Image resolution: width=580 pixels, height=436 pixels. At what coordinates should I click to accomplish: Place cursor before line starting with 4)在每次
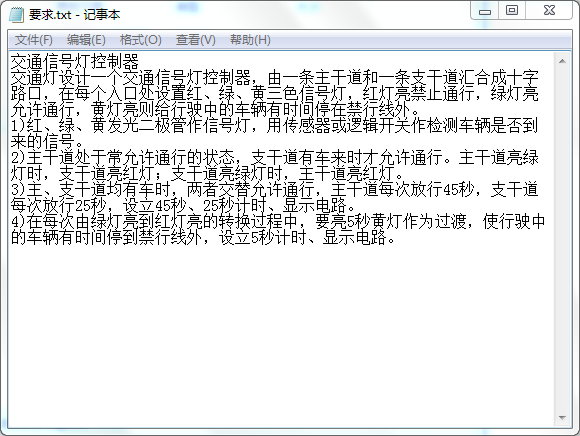click(x=11, y=222)
